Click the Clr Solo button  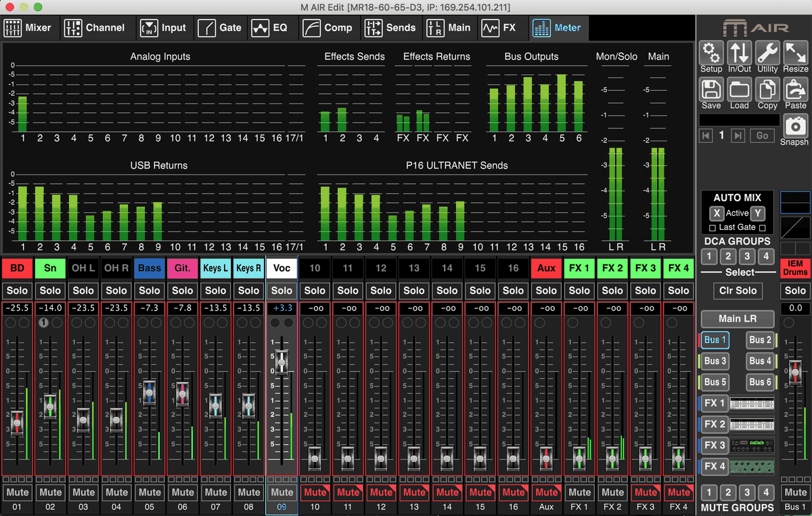[x=738, y=291]
